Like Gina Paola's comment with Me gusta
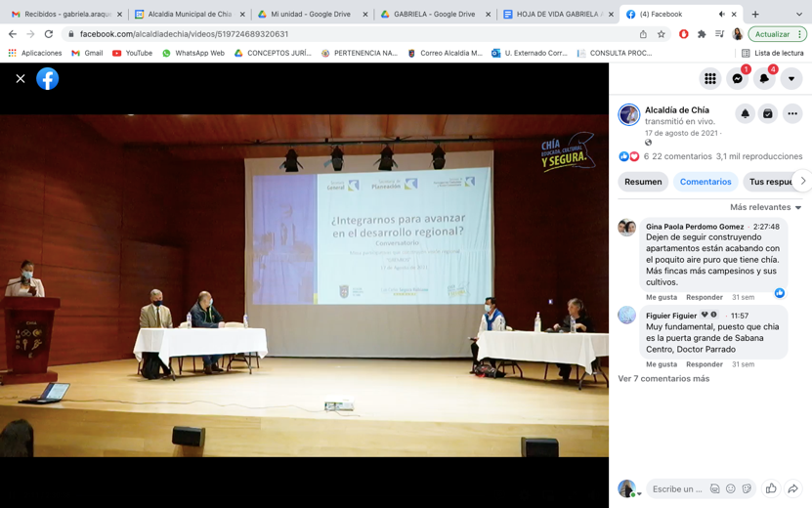 662,297
